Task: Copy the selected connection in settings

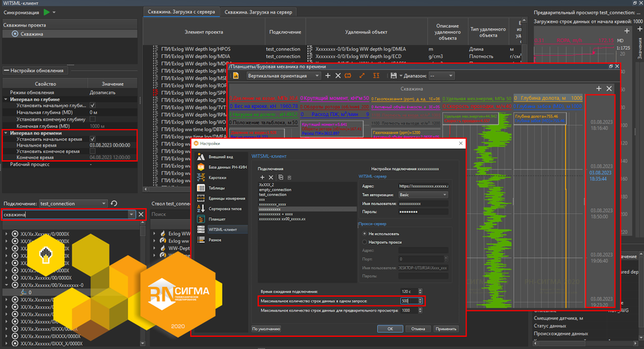Action: point(280,177)
